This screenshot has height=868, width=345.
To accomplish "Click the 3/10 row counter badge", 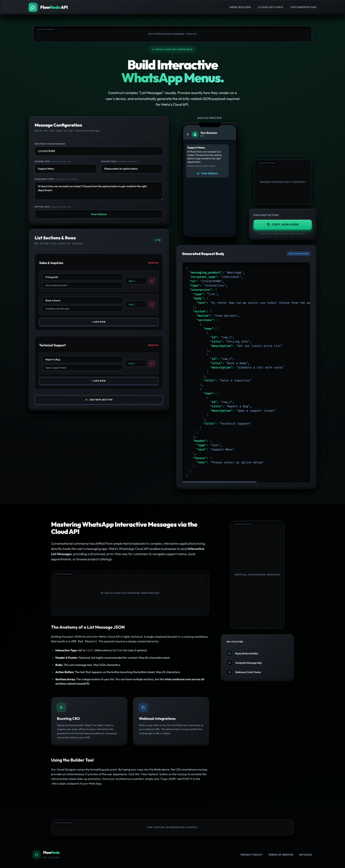I will (x=158, y=240).
